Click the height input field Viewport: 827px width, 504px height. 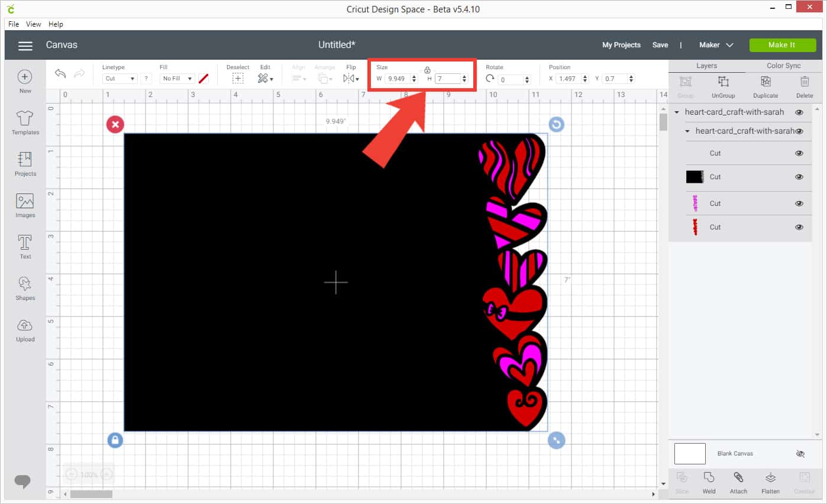coord(448,79)
